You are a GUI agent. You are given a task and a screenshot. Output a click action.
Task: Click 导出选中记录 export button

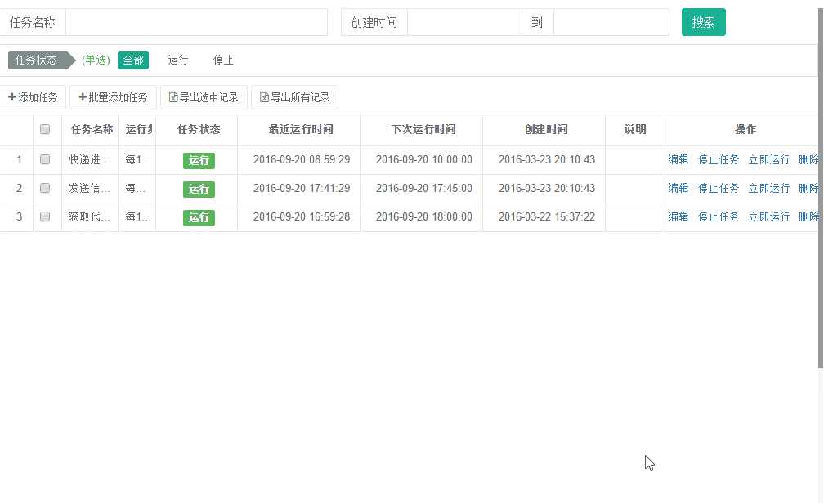(204, 97)
